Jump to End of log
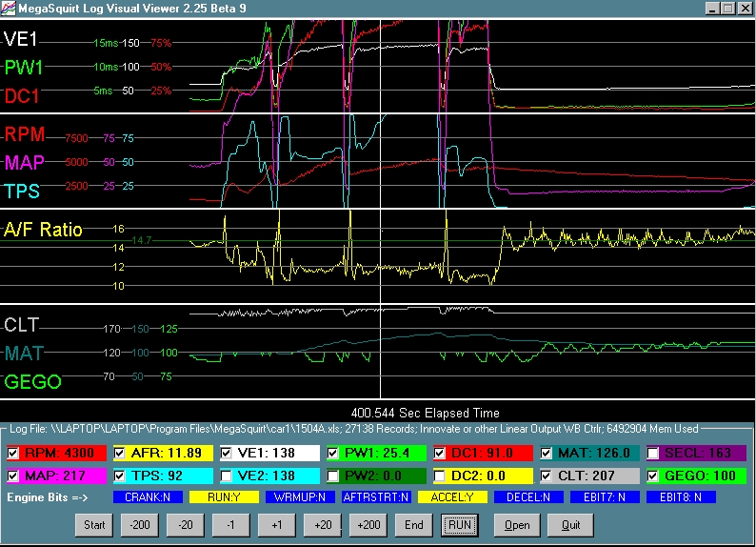This screenshot has height=547, width=756. click(x=414, y=525)
